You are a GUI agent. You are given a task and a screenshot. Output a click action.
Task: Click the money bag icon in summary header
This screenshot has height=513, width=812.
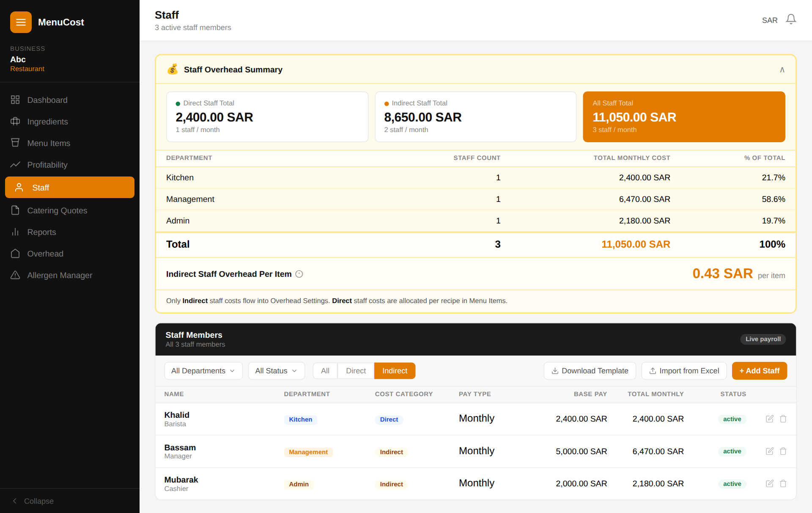[x=173, y=69]
